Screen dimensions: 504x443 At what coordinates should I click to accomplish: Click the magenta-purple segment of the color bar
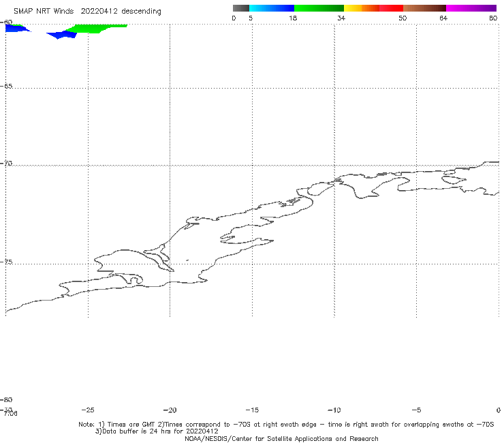pyautogui.click(x=471, y=8)
